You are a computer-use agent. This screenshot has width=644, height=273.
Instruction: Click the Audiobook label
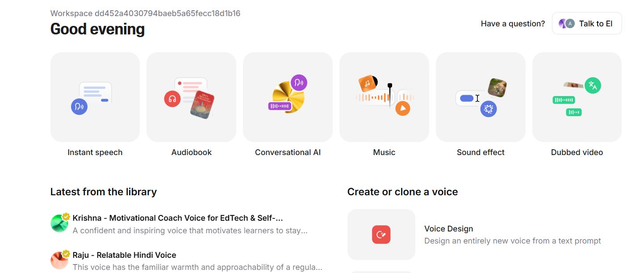click(x=191, y=152)
